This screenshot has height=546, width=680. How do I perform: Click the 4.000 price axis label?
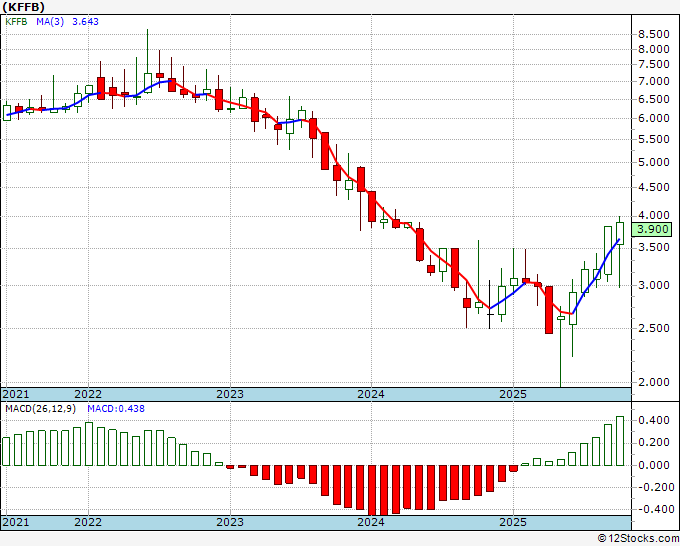pyautogui.click(x=654, y=216)
